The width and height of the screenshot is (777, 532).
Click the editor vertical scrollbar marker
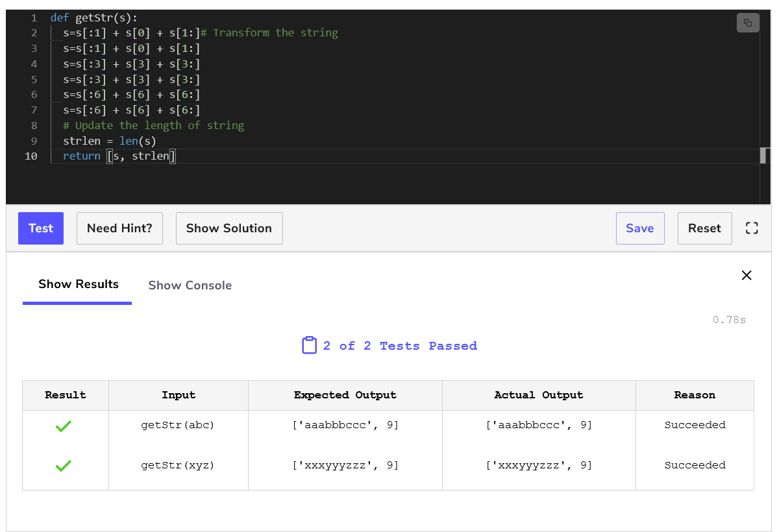(x=763, y=156)
